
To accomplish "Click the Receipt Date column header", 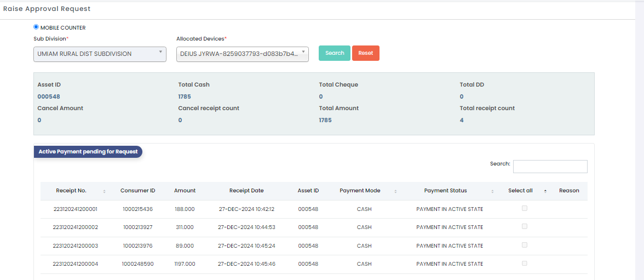I will point(246,191).
